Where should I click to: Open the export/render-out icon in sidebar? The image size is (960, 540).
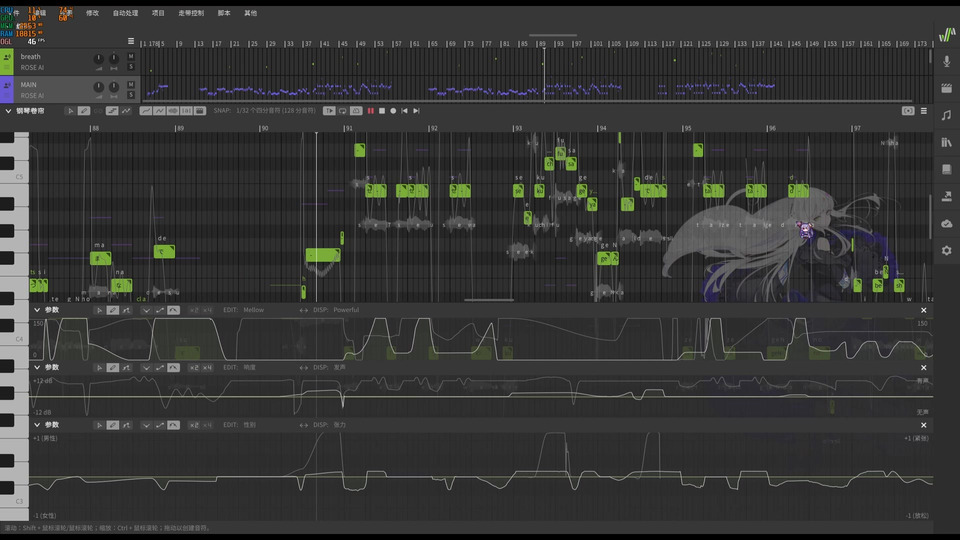click(x=947, y=196)
